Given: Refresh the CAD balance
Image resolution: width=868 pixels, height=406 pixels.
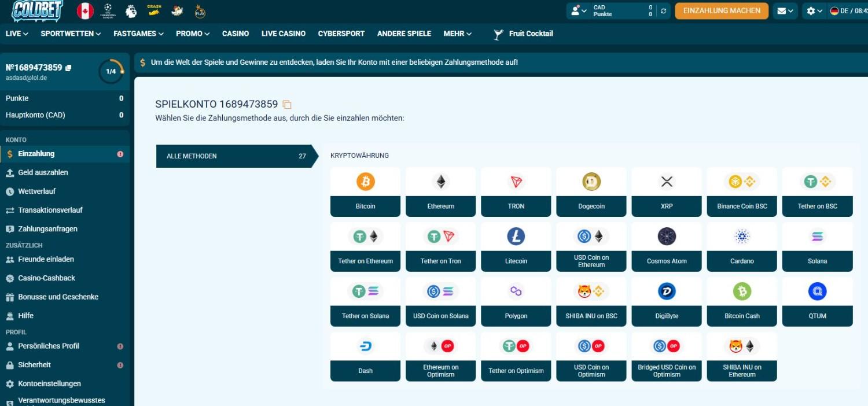Looking at the screenshot, I should pos(664,11).
